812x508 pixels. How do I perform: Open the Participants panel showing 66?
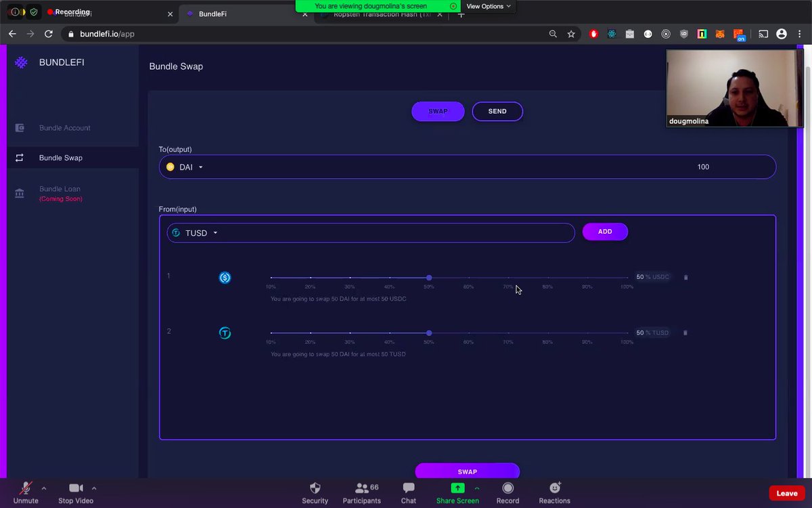361,492
